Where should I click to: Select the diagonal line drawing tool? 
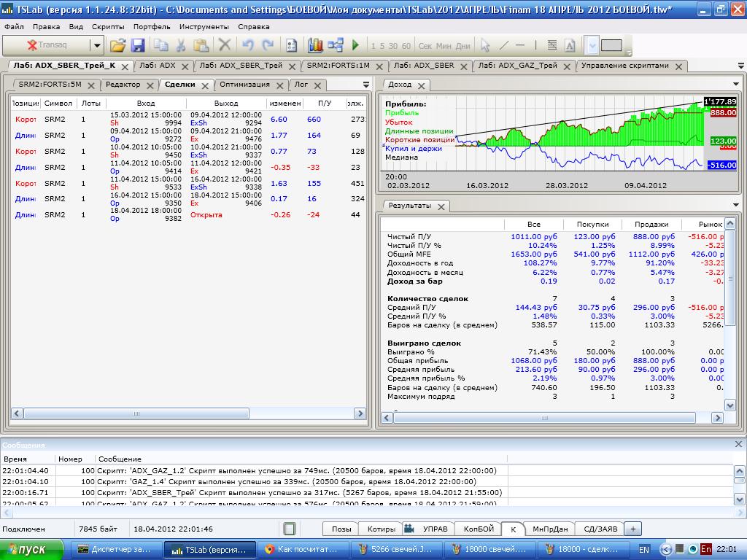click(503, 46)
